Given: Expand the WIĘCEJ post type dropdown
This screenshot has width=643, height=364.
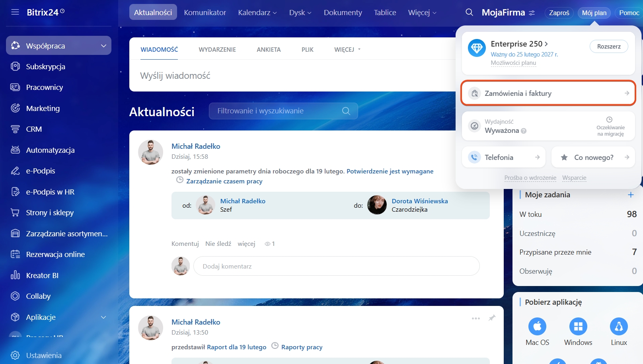Looking at the screenshot, I should [x=347, y=49].
